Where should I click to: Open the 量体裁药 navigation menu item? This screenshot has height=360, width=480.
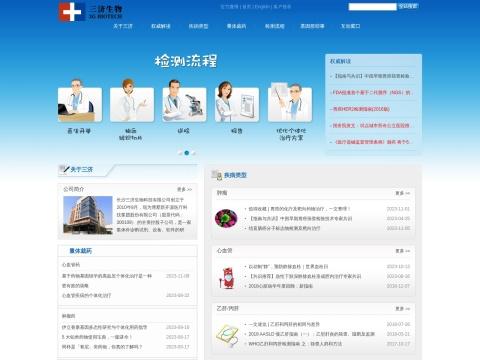click(236, 26)
